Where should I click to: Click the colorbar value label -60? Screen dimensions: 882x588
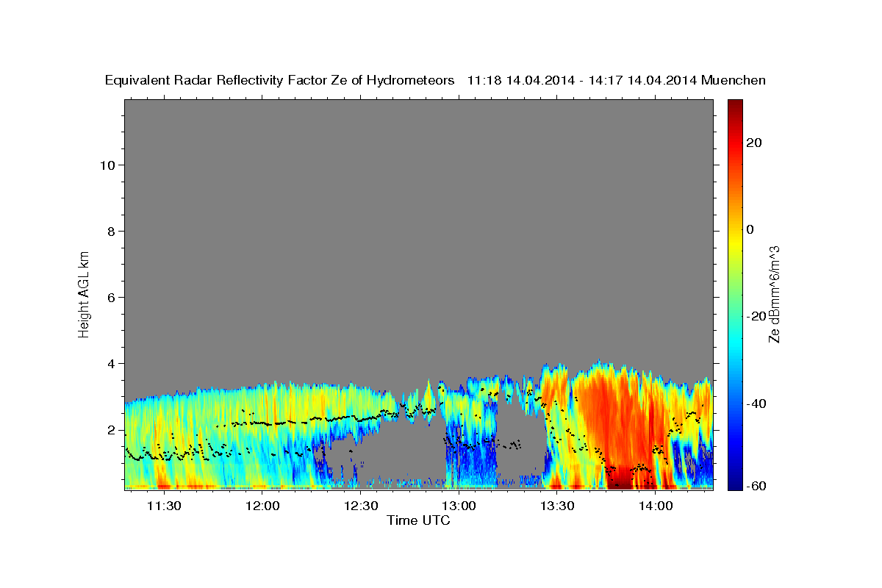756,486
